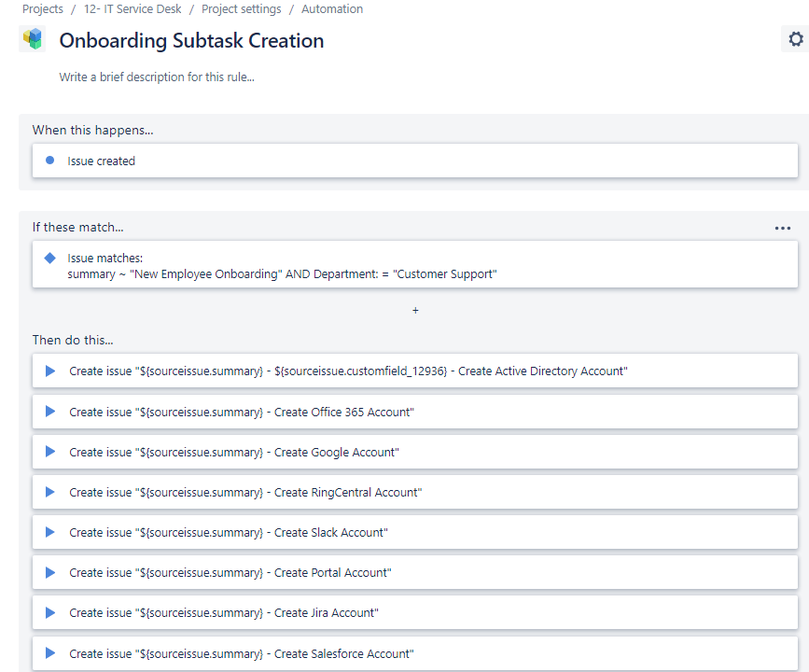Click the plus sign to add a condition
The width and height of the screenshot is (809, 672).
pyautogui.click(x=415, y=311)
